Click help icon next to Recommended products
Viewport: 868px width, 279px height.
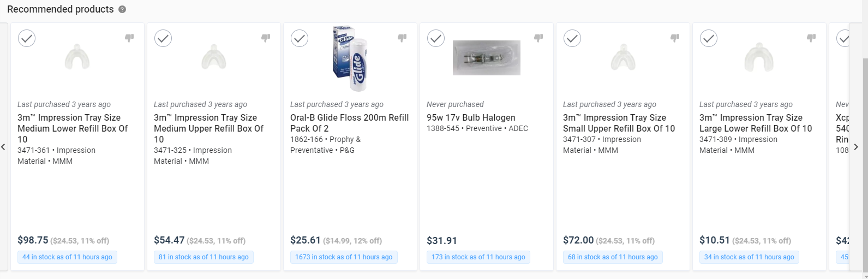(x=122, y=9)
